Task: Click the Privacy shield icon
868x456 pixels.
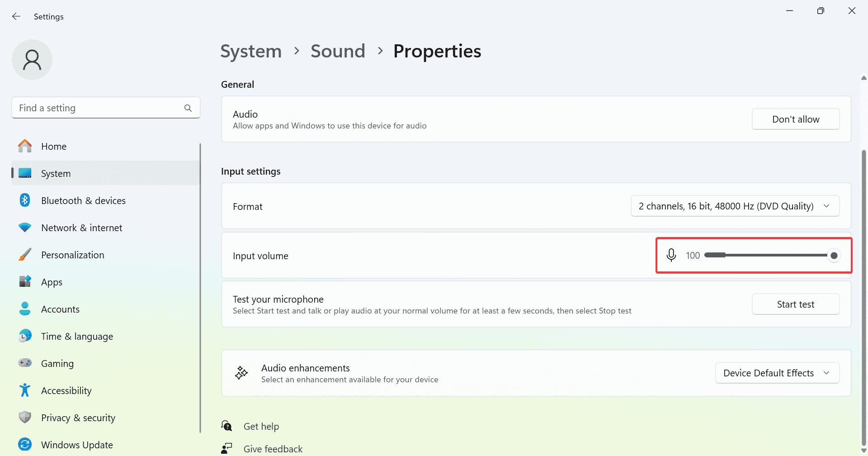Action: point(25,418)
